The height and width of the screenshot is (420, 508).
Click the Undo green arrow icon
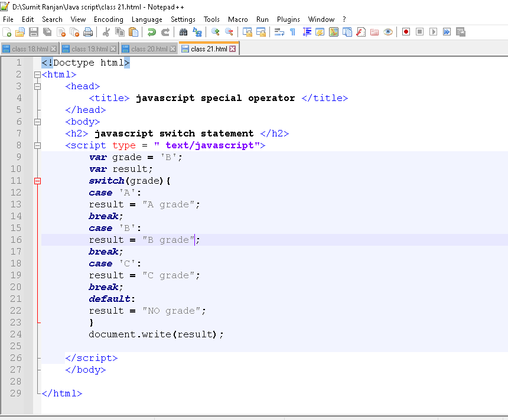(152, 32)
